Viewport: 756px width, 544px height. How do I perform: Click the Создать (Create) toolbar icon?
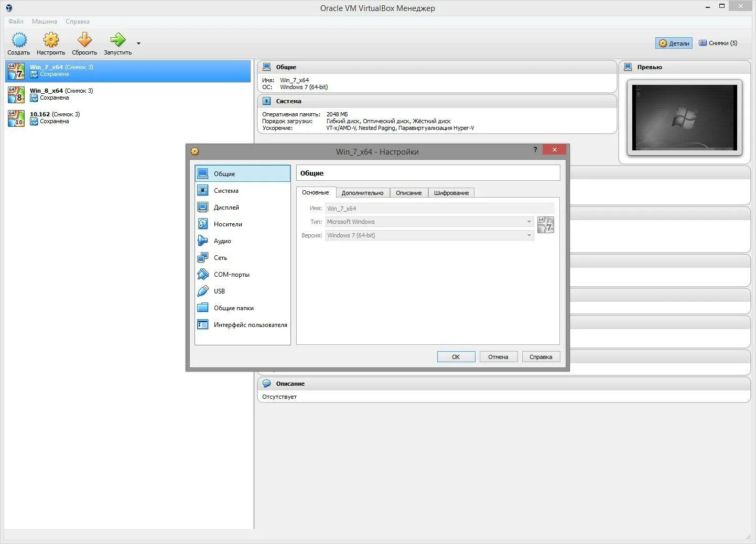pos(19,40)
